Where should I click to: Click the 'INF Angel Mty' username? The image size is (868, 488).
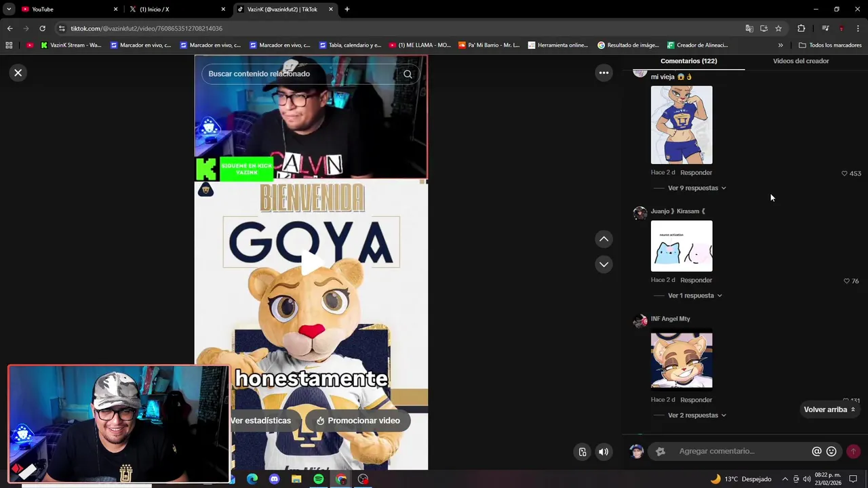coord(671,319)
